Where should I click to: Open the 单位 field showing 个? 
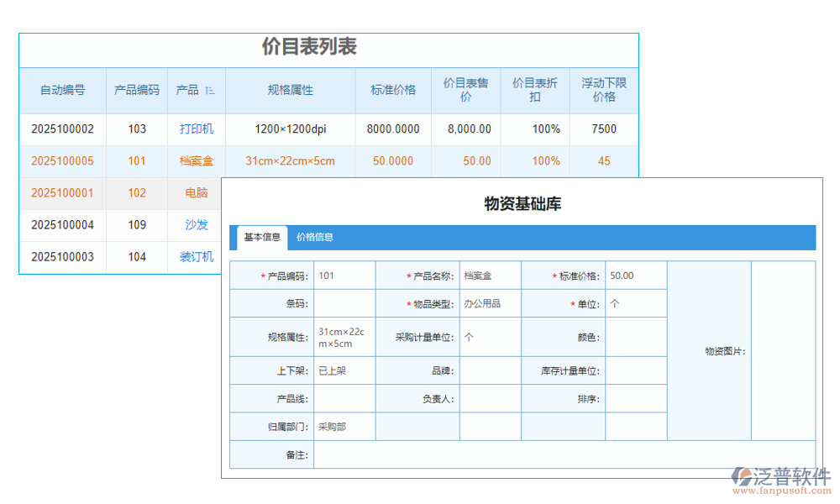click(636, 302)
